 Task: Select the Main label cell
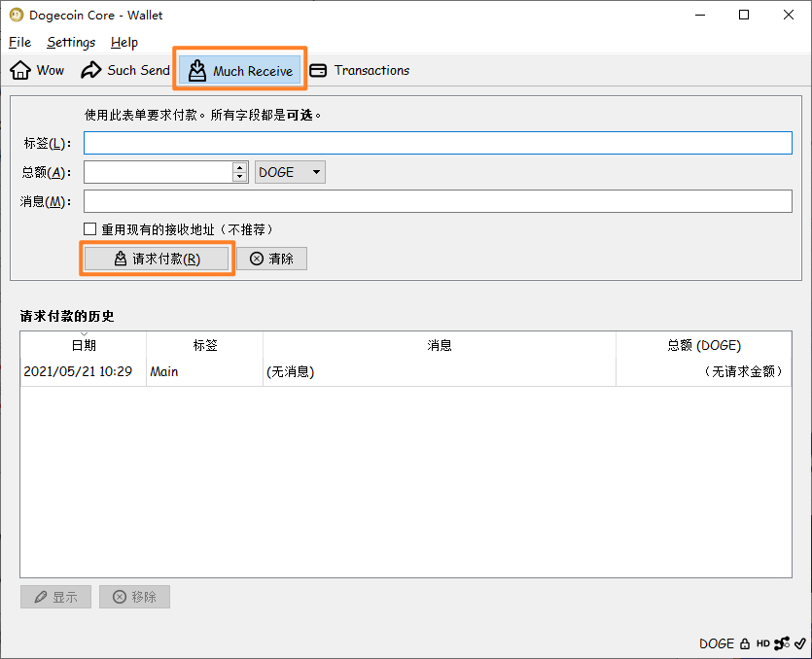pos(204,371)
